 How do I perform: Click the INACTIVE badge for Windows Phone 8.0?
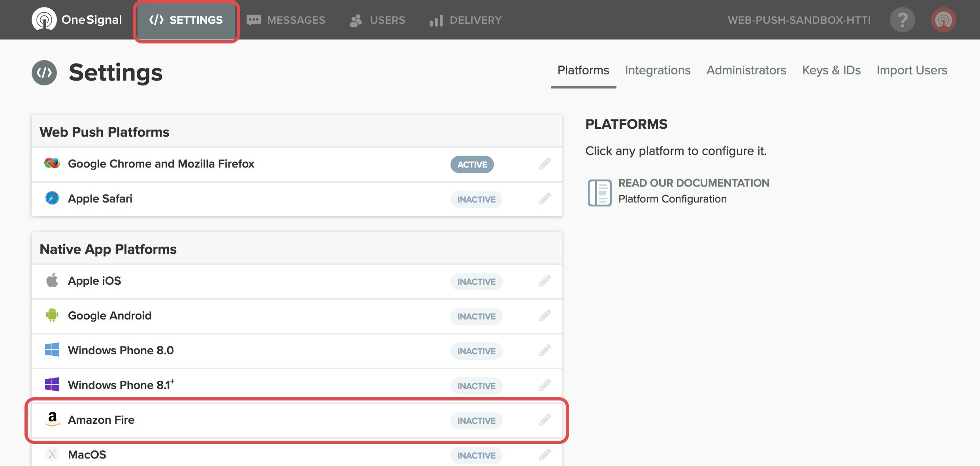point(477,351)
